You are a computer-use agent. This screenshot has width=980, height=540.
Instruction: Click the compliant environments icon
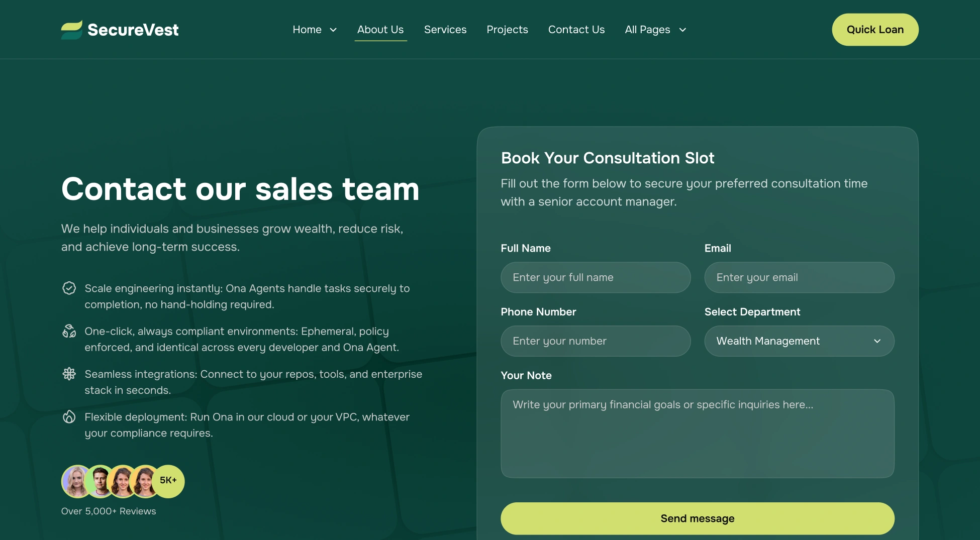click(x=69, y=331)
